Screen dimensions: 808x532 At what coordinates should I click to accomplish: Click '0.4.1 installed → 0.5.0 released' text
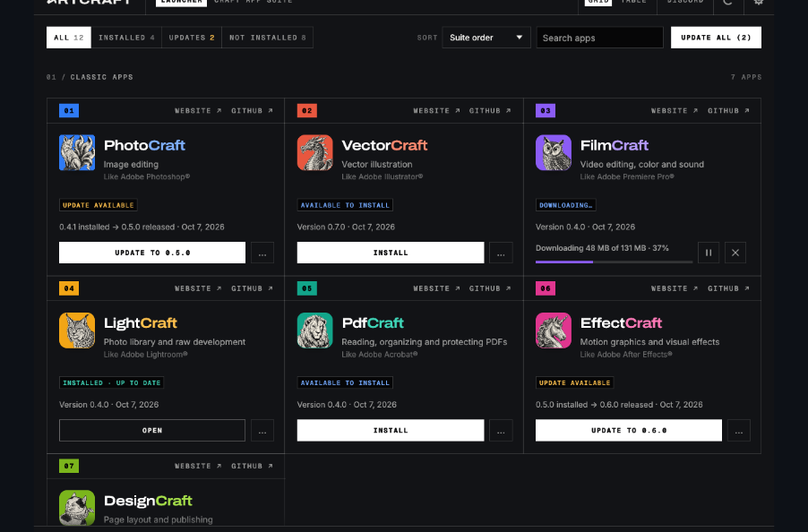117,227
